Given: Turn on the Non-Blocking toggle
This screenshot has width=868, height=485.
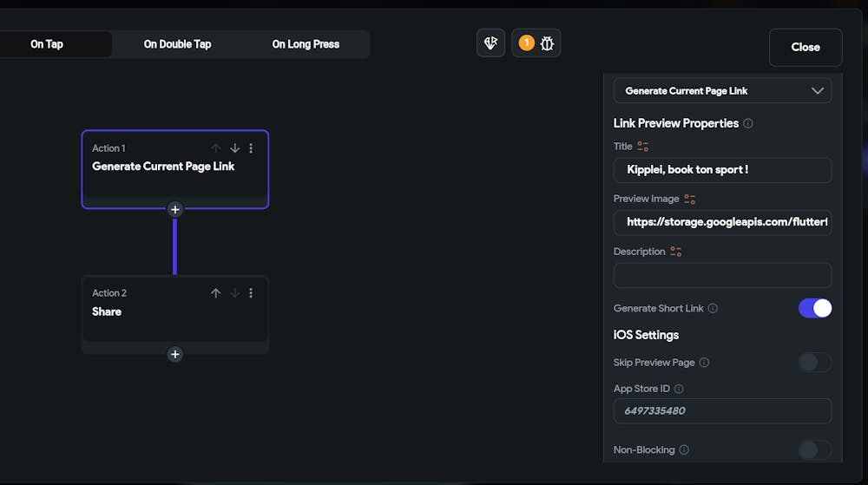Looking at the screenshot, I should pyautogui.click(x=814, y=449).
